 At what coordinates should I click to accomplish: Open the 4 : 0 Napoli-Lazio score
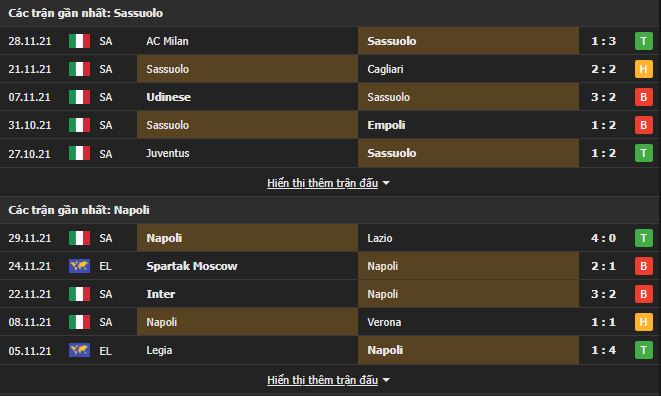(x=603, y=238)
